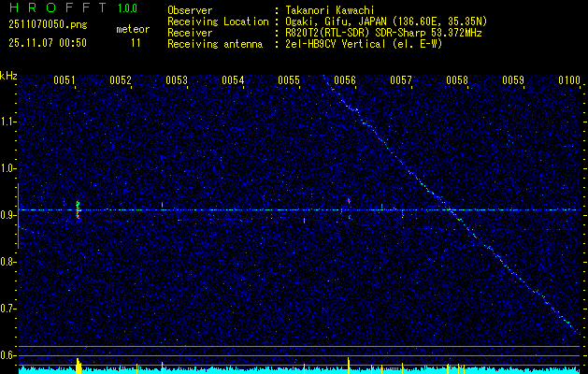Click the kHz axis unit label

point(8,75)
